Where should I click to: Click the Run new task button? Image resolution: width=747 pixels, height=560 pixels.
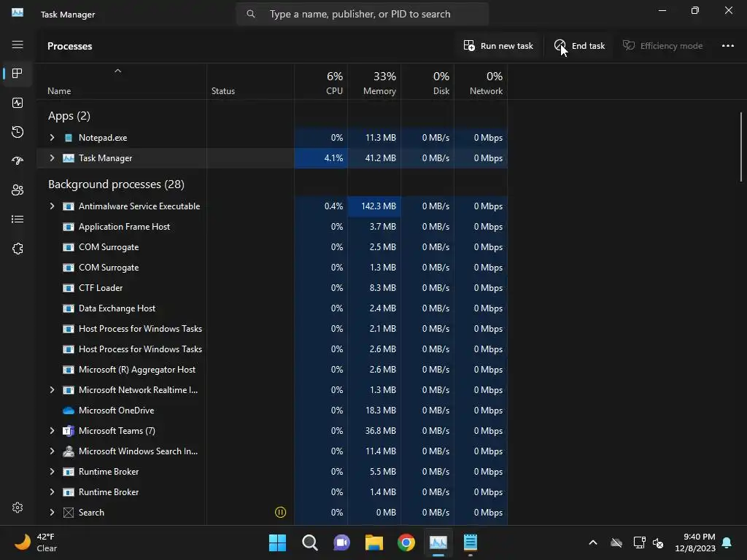click(x=498, y=46)
